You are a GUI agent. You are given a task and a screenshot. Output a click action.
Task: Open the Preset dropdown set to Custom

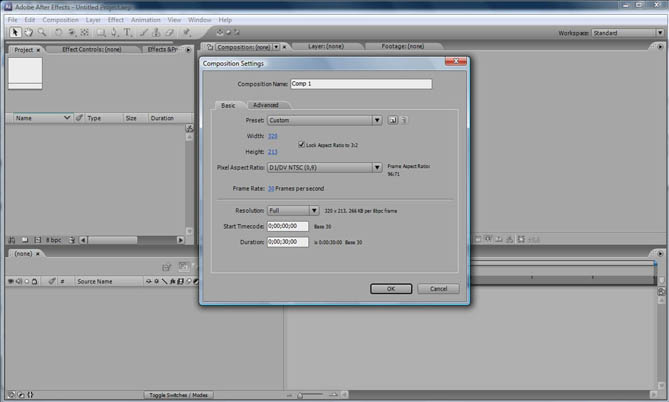pyautogui.click(x=324, y=120)
